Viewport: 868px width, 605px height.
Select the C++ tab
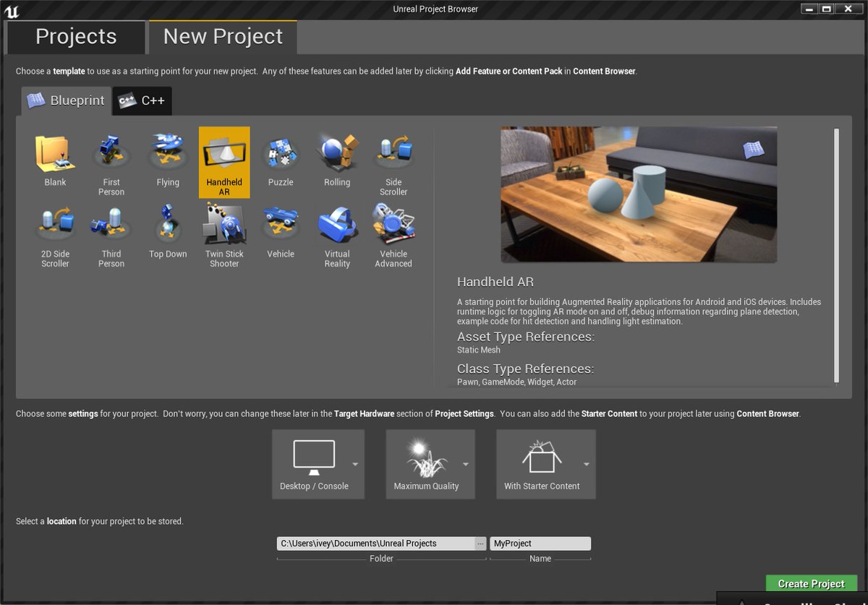point(142,100)
